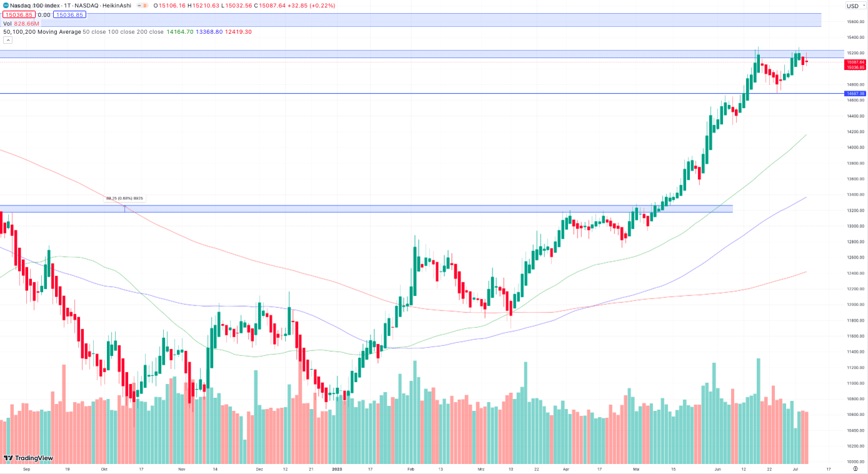The width and height of the screenshot is (868, 474).
Task: Open the TradingView logo link
Action: coord(28,458)
